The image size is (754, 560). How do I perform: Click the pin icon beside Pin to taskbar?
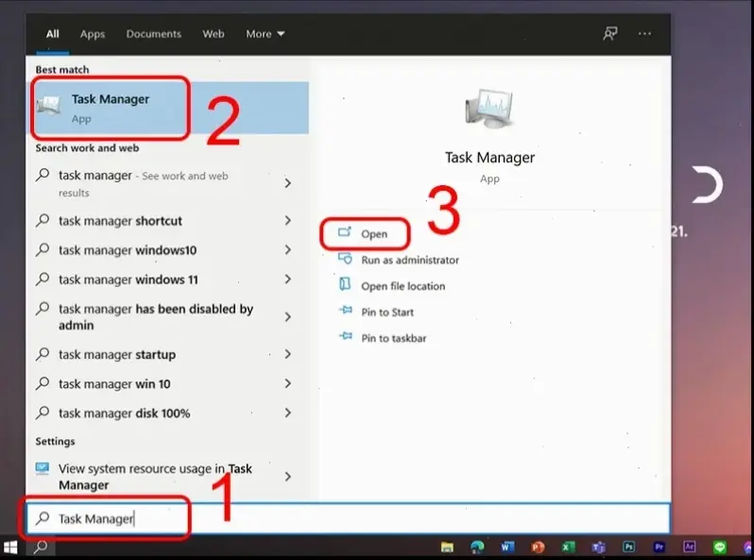point(345,336)
